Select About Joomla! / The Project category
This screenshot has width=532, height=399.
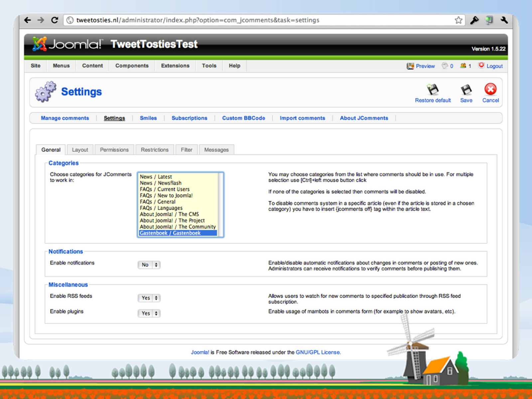178,220
